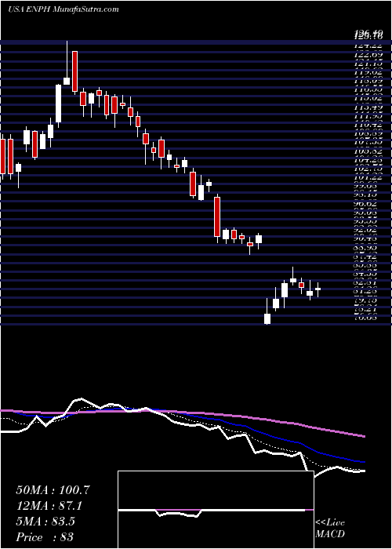The width and height of the screenshot is (392, 549).
Task: Click the '50MA : 100.7' reading
Action: [x=53, y=490]
